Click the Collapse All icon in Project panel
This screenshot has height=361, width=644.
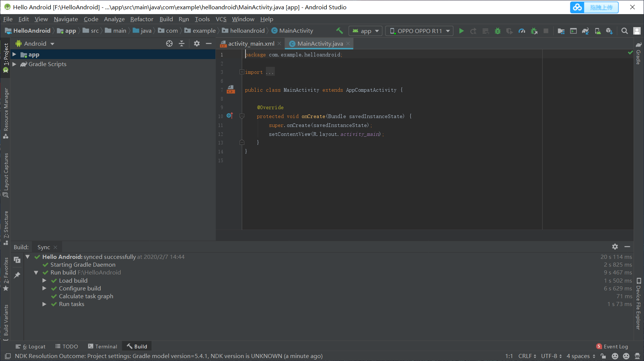tap(182, 43)
